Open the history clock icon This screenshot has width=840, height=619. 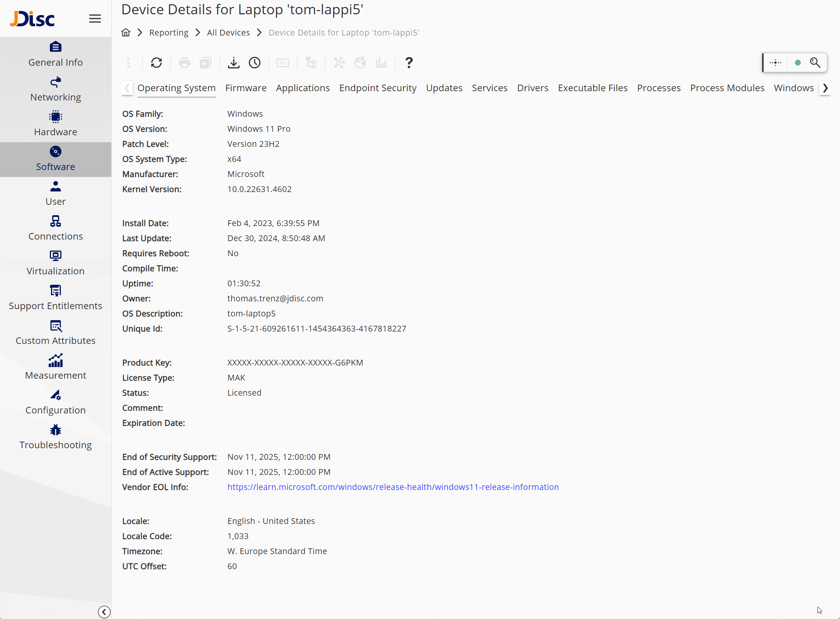pyautogui.click(x=255, y=63)
